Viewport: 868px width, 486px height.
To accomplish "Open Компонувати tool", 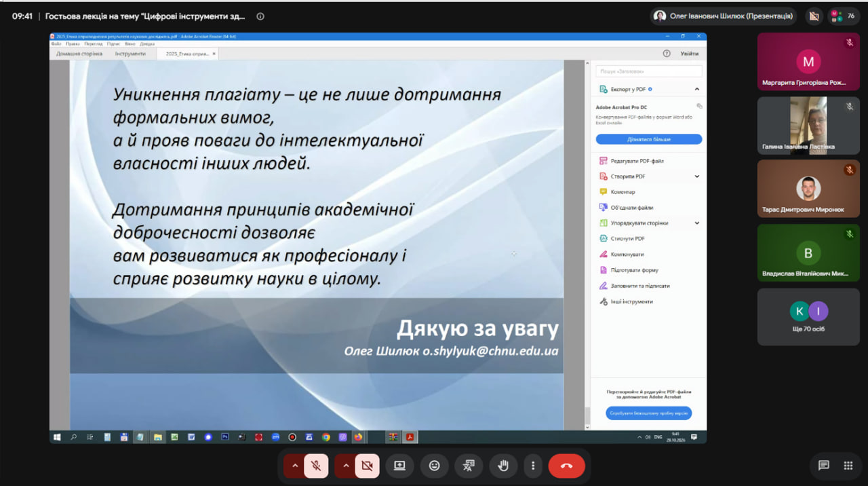I will pos(622,255).
